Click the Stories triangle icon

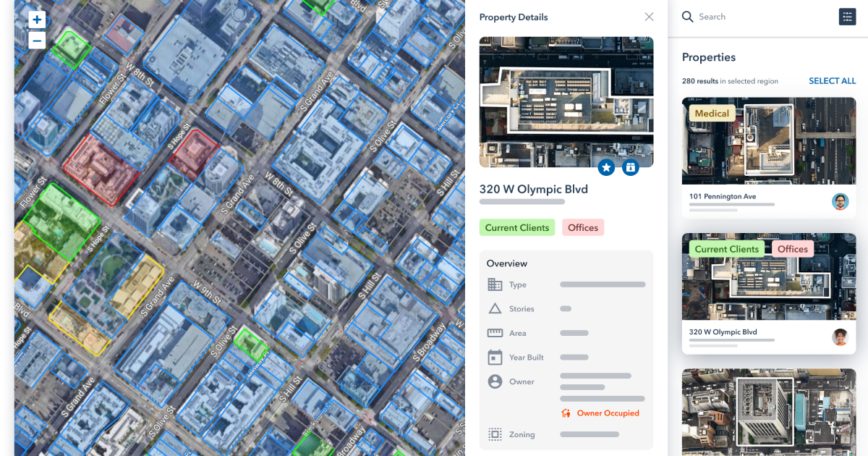(495, 309)
